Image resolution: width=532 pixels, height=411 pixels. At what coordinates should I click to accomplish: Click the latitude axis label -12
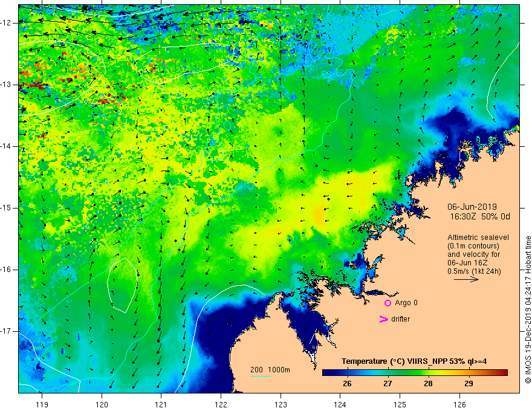6,23
